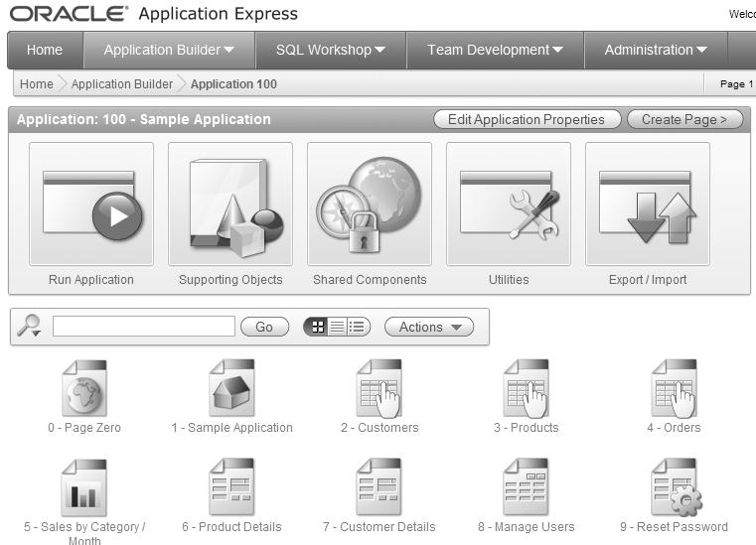Click the Oracle Application Express logo

[x=154, y=14]
